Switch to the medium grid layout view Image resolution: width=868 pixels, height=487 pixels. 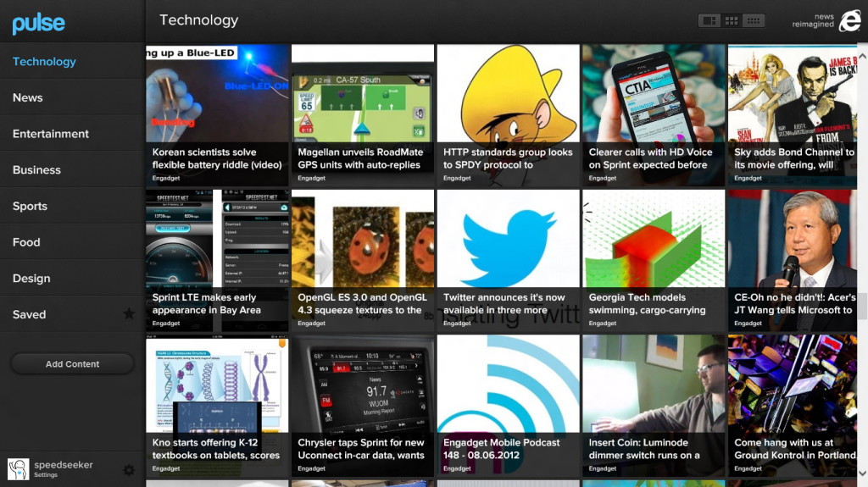point(732,20)
